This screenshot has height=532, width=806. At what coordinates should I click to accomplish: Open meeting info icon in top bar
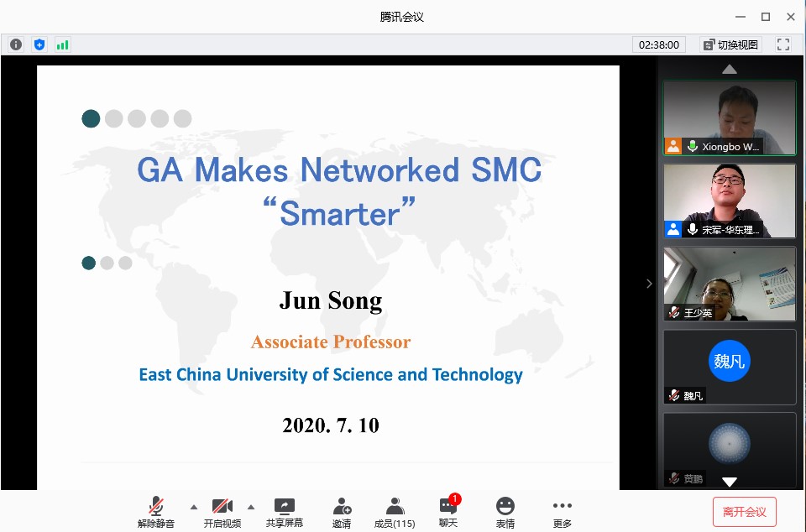click(x=16, y=44)
